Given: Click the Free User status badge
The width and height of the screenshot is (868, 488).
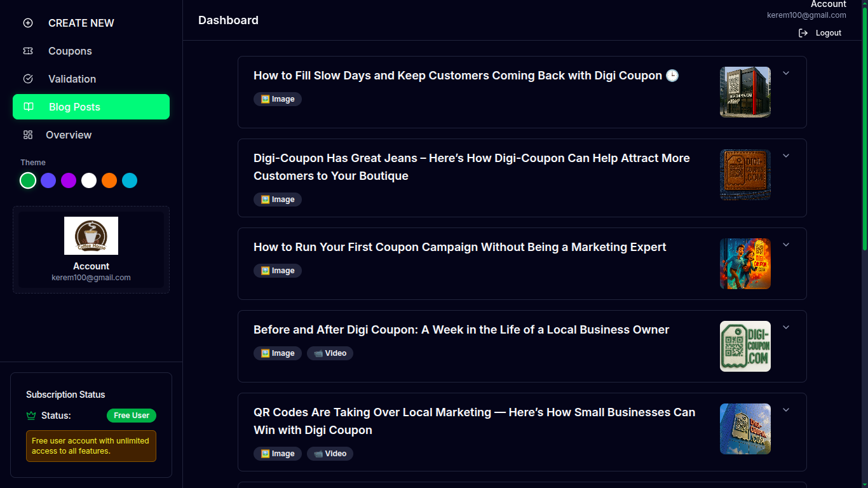Looking at the screenshot, I should tap(132, 416).
